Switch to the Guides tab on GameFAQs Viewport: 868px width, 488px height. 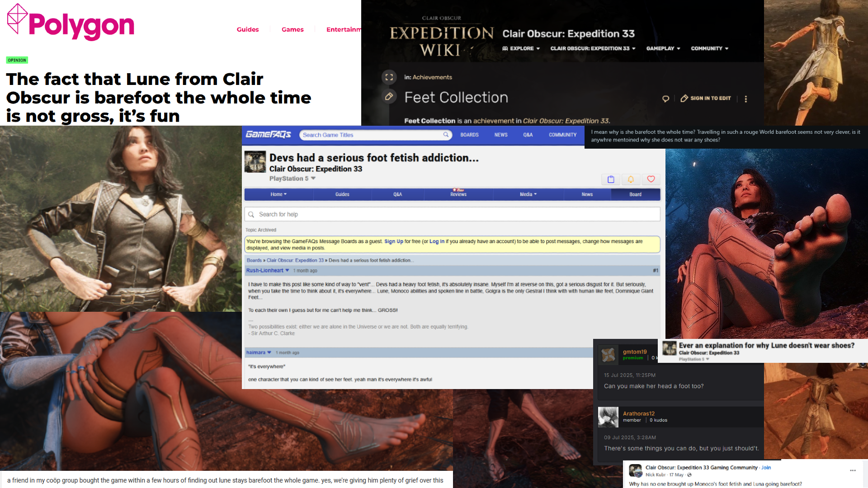tap(342, 194)
